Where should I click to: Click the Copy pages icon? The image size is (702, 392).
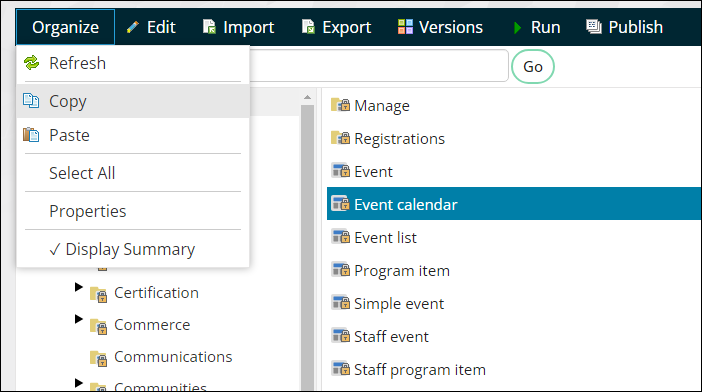31,100
